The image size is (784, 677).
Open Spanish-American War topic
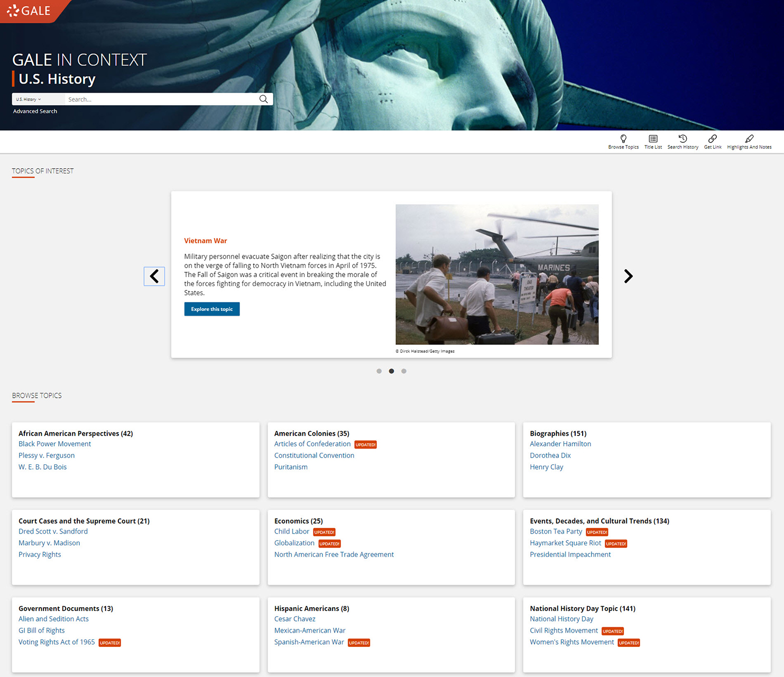[309, 642]
